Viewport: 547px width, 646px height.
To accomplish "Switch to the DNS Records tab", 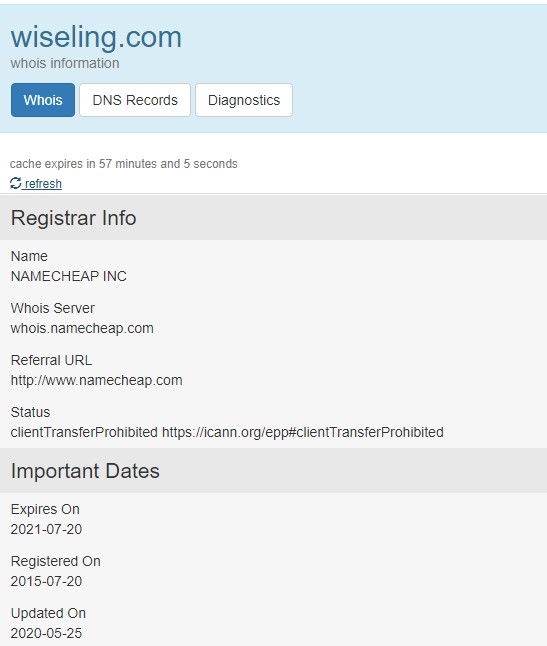I will [x=135, y=100].
